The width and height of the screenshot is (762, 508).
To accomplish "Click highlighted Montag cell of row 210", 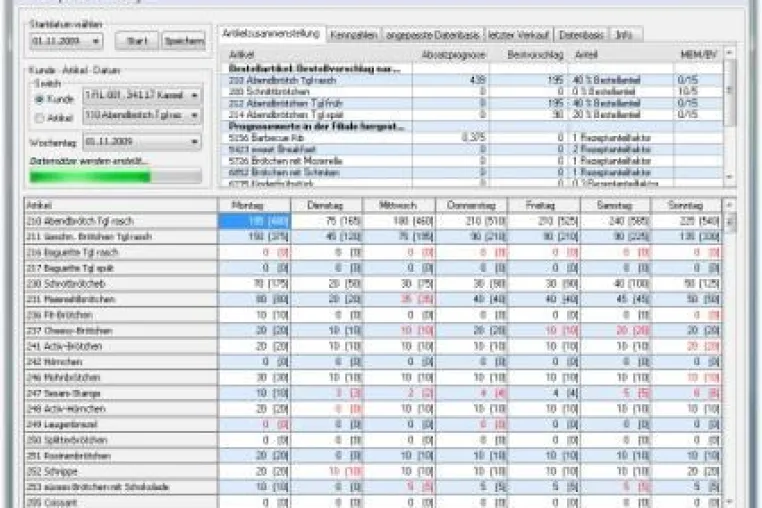I will pos(254,221).
